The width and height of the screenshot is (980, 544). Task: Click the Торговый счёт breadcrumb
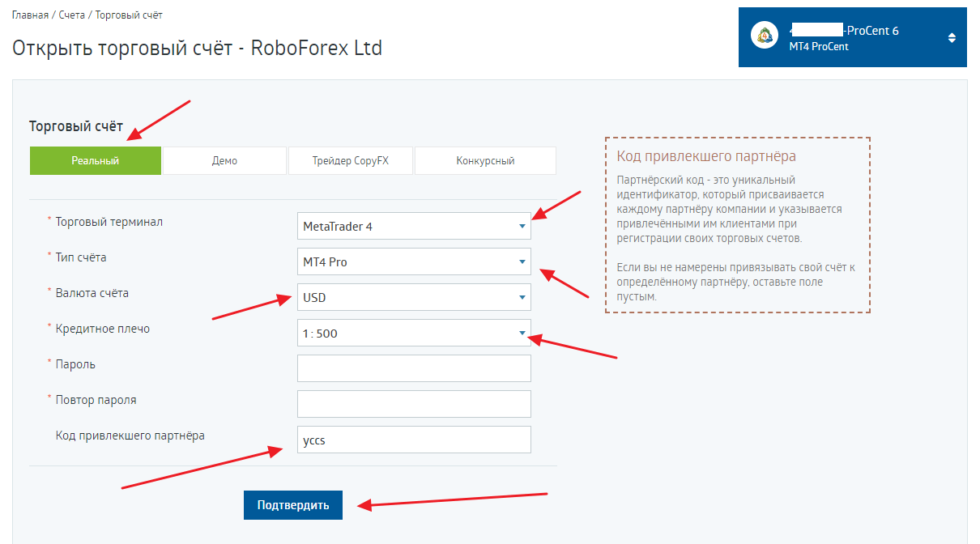click(129, 15)
